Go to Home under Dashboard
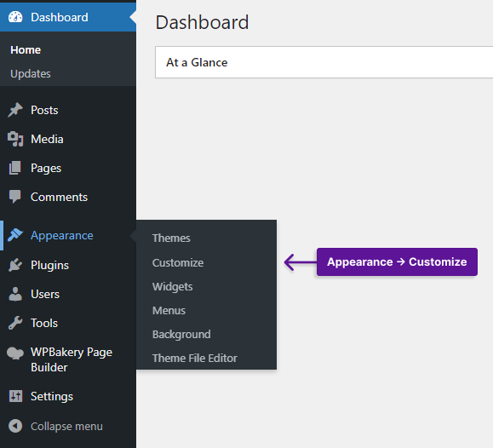Viewport: 493px width, 448px height. pos(26,50)
